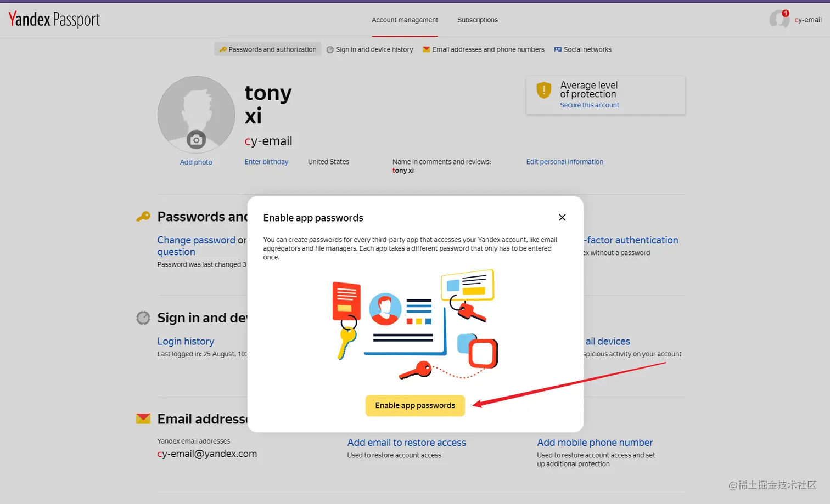Click the Add photo link

click(x=196, y=162)
